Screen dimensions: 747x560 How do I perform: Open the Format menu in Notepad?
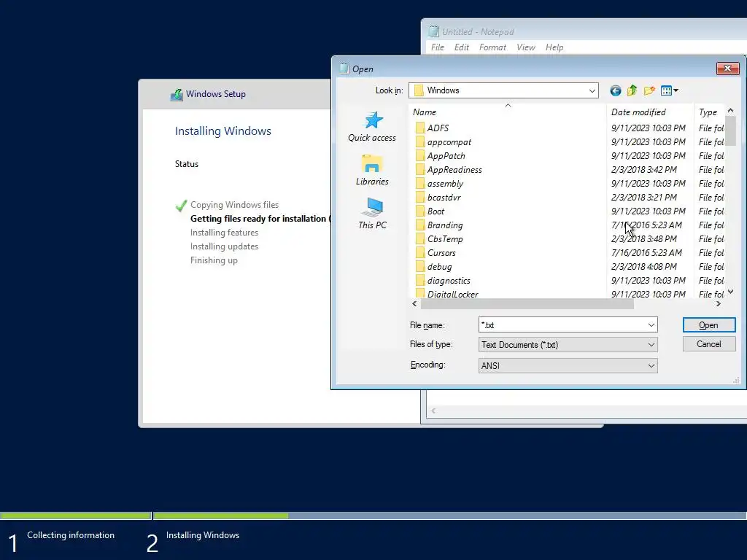[x=492, y=47]
